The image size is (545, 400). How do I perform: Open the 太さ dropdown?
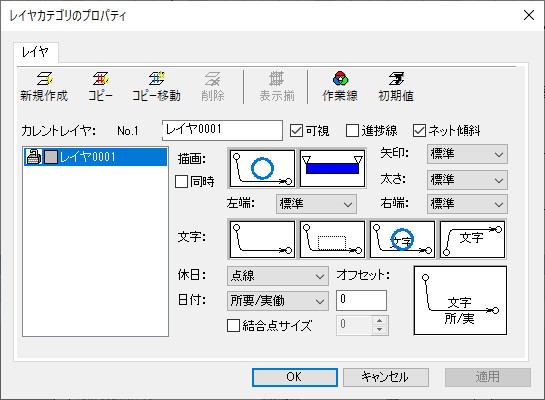467,180
